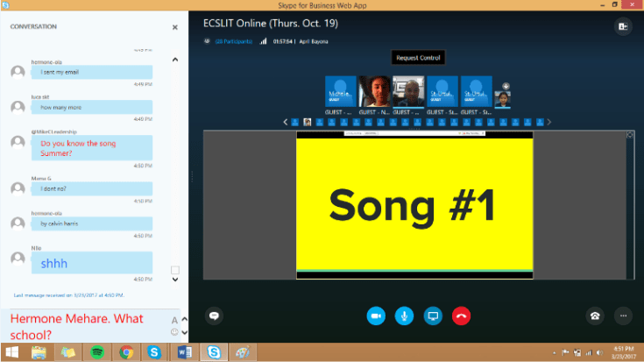Click avatar of @MikeCLeadership message

(18, 142)
